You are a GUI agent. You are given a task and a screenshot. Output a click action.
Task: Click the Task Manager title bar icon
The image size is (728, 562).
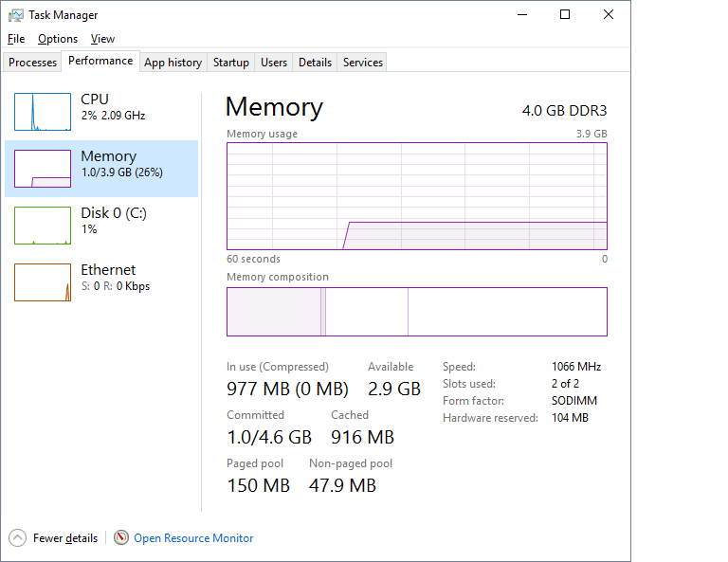tap(16, 15)
